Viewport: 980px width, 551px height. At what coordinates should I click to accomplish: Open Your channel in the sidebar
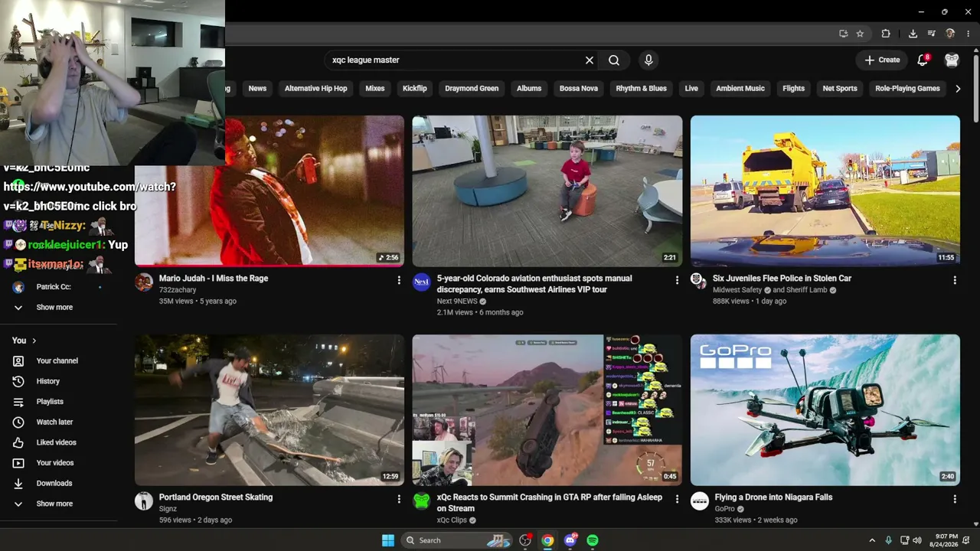[59, 360]
